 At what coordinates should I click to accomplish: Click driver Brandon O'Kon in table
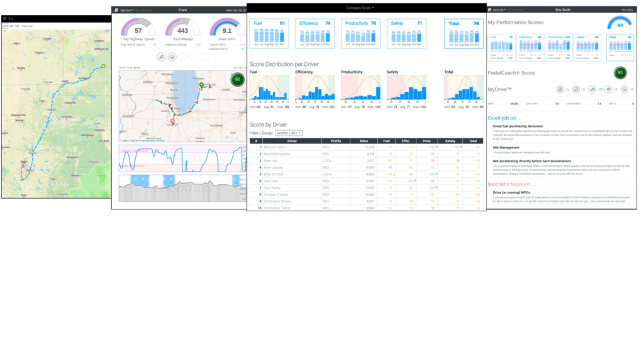pyautogui.click(x=274, y=147)
